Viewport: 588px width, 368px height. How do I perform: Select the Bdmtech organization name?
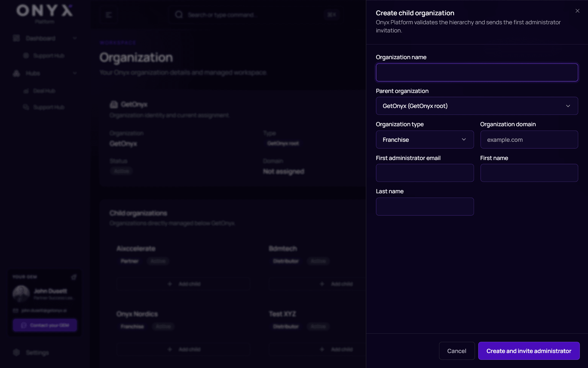[283, 249]
